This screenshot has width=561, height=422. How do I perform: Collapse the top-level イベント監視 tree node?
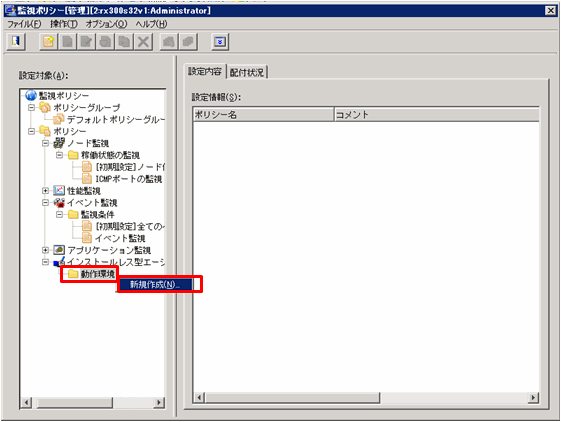(x=45, y=203)
